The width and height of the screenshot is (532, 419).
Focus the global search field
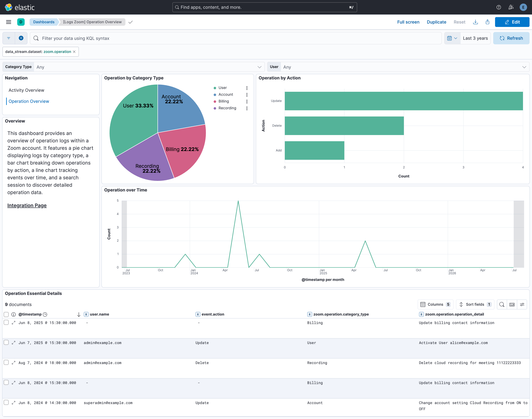click(264, 7)
